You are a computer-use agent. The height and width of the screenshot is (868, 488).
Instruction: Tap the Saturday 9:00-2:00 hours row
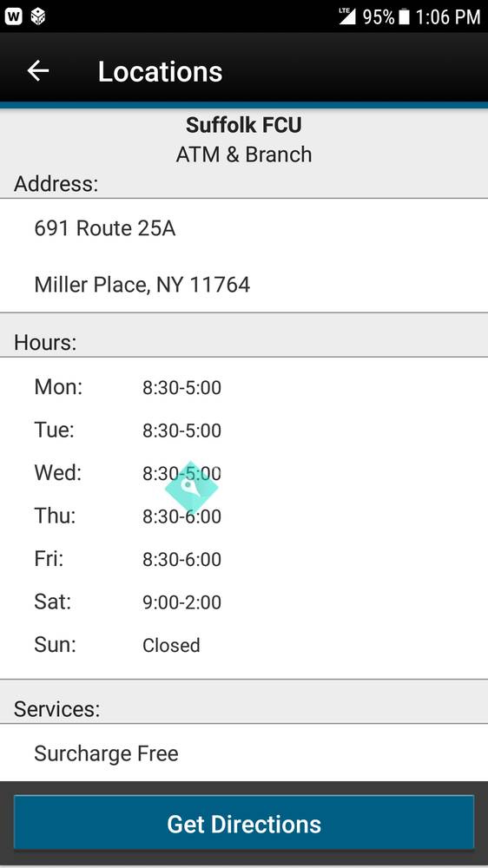click(x=244, y=602)
